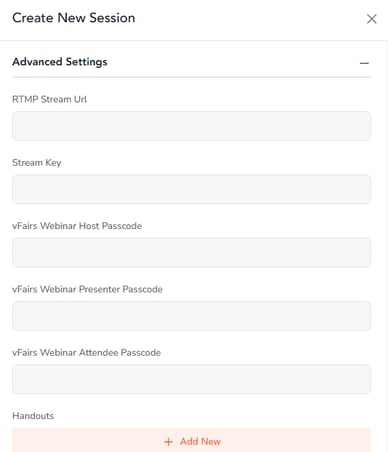Click the vFairs Webinar Attendee Passcode field

(x=191, y=379)
